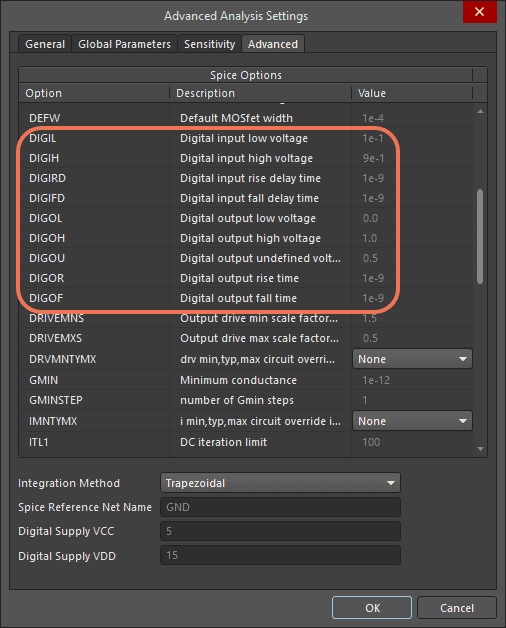
Task: Click the DIGOL value 0.0
Action: point(370,219)
